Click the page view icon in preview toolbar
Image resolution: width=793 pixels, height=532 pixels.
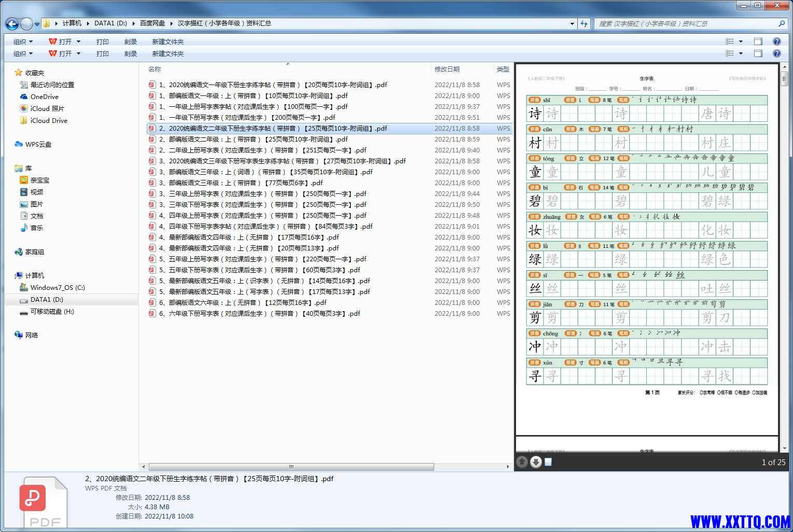click(548, 461)
